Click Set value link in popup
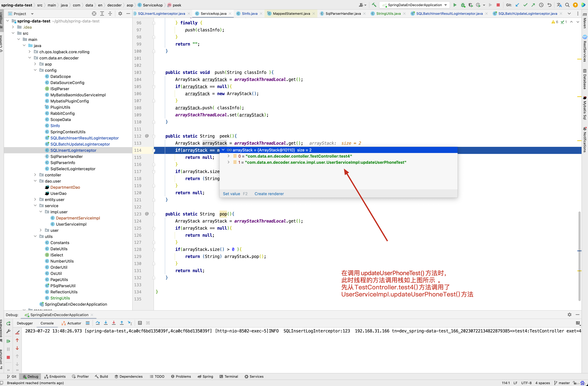 pos(231,194)
